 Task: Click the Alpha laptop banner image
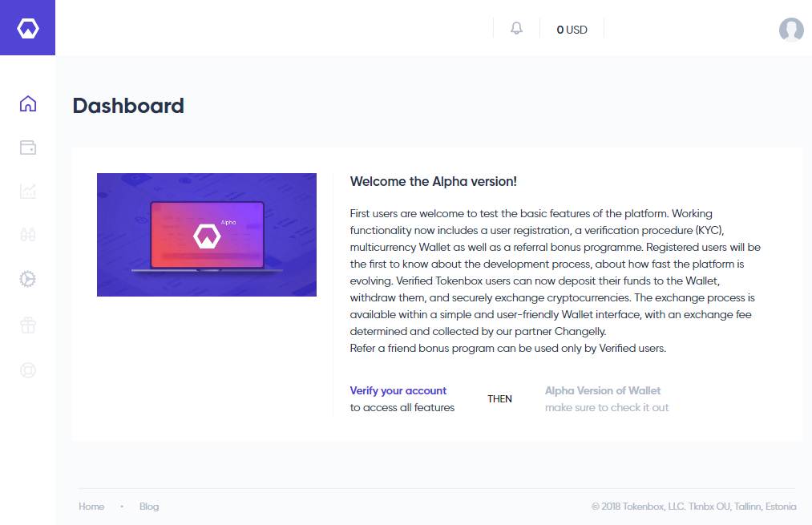207,235
